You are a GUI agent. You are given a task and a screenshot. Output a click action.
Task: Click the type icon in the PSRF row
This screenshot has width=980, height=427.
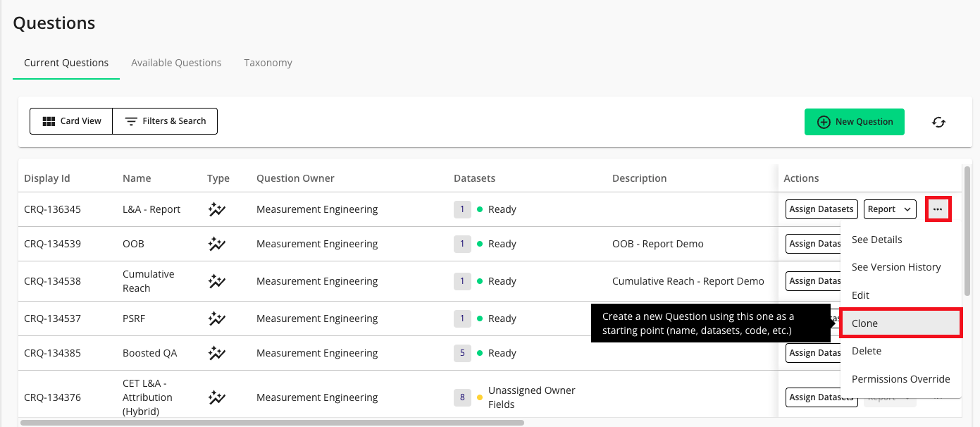216,318
